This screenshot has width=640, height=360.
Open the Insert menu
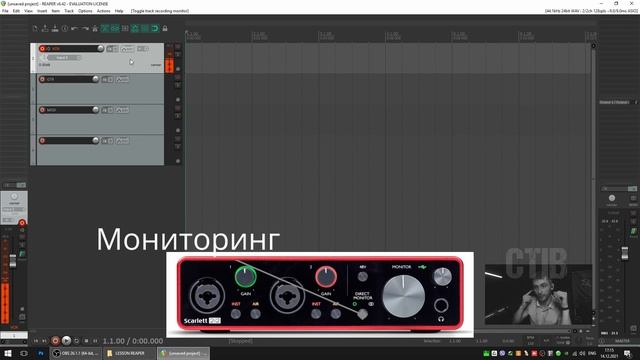(42, 11)
